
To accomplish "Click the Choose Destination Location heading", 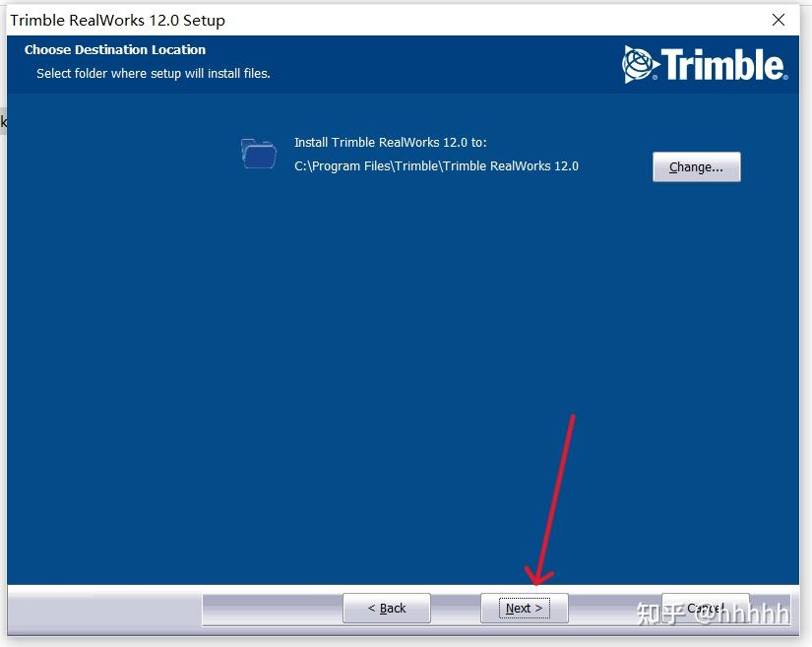I will click(114, 49).
